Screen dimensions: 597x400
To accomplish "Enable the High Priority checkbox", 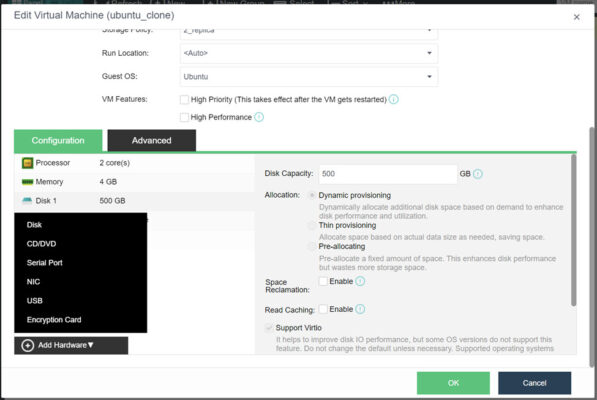I will tap(184, 99).
